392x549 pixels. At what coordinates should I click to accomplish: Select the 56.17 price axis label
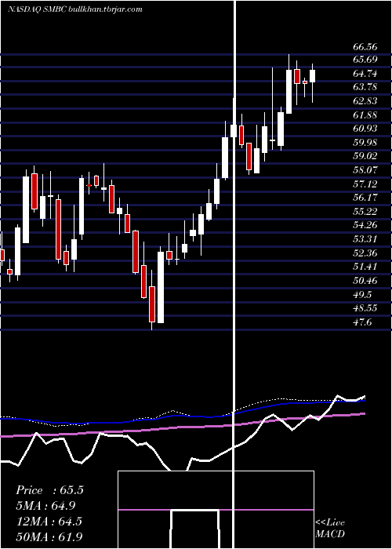(365, 198)
